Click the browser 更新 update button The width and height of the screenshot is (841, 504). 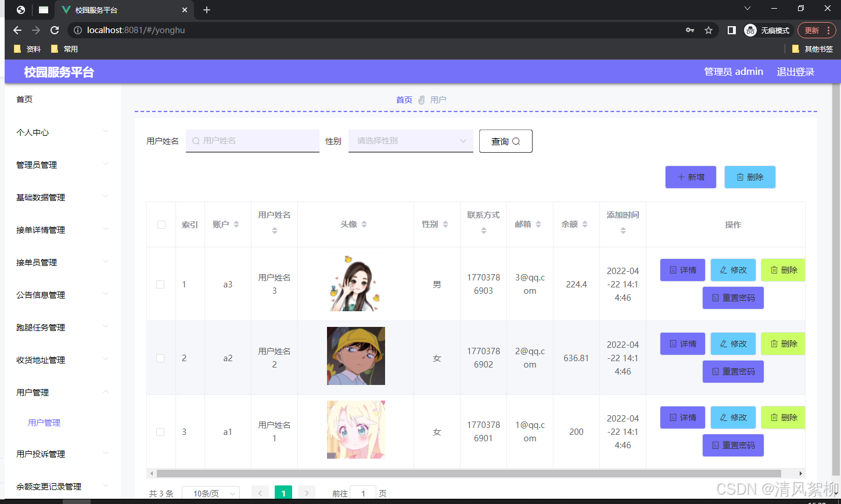tap(817, 30)
